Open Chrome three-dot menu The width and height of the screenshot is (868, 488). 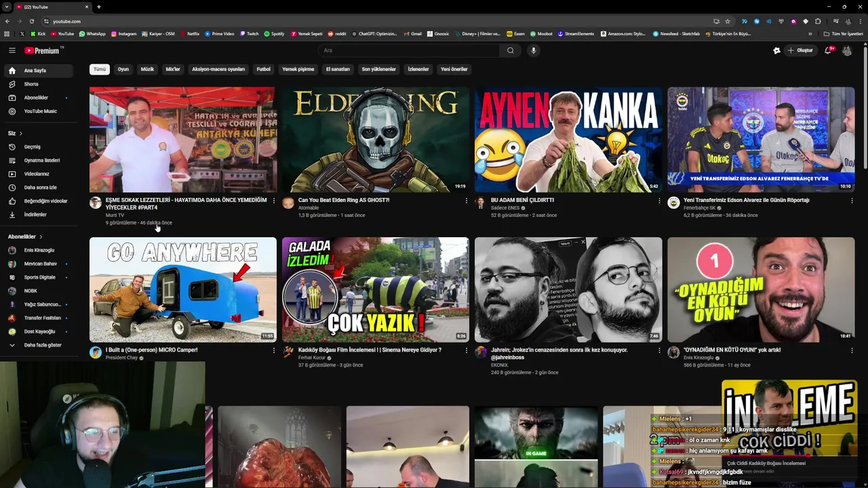(x=860, y=21)
